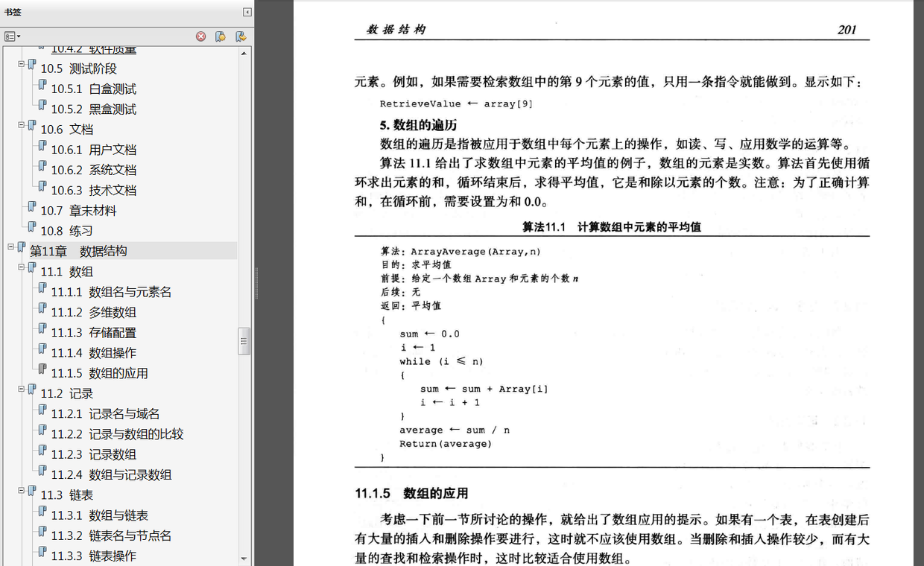Collapse the 10.6 文档 tree node
Viewport: 924px width, 566px height.
pos(22,125)
